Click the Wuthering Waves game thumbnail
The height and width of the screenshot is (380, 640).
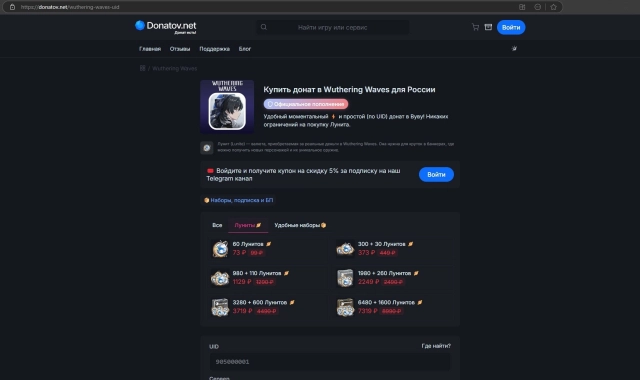coord(227,107)
